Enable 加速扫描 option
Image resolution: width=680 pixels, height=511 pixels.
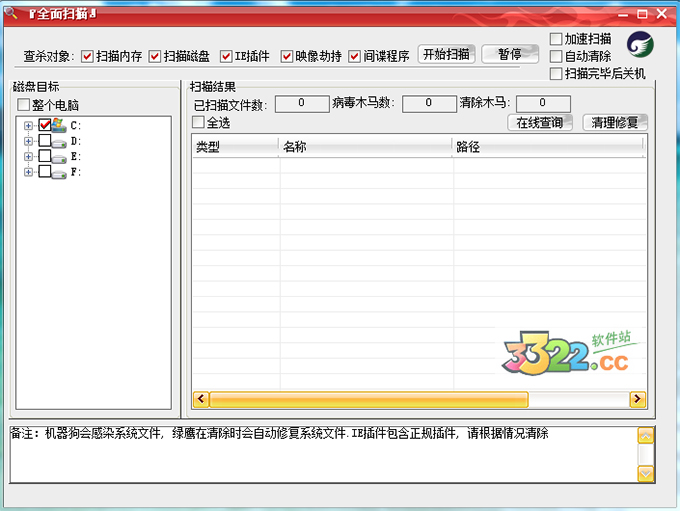[x=556, y=39]
